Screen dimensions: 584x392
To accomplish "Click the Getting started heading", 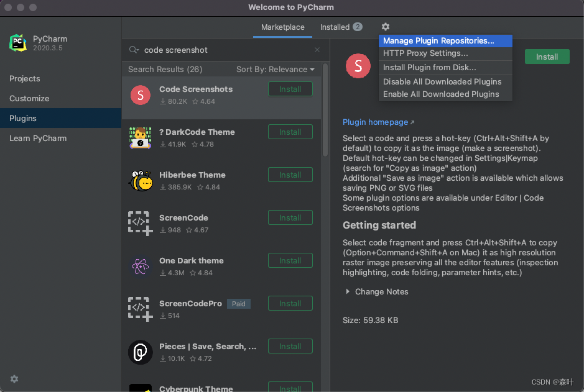I will tap(379, 225).
